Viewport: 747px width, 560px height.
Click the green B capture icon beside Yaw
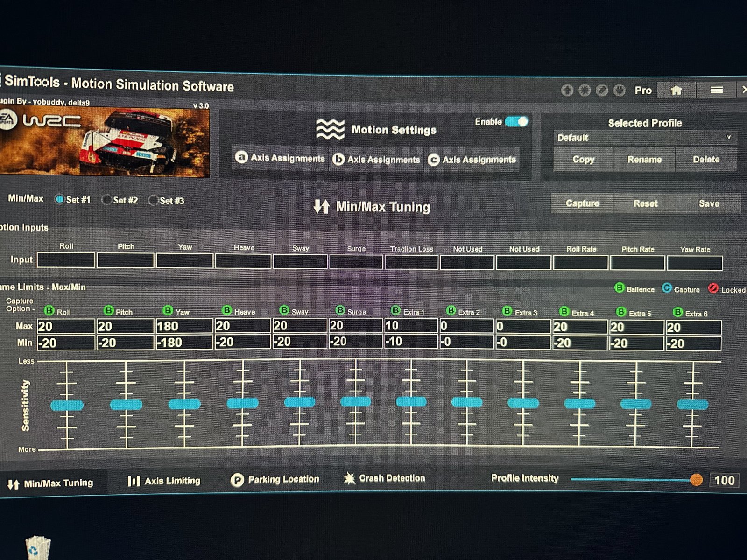(168, 310)
